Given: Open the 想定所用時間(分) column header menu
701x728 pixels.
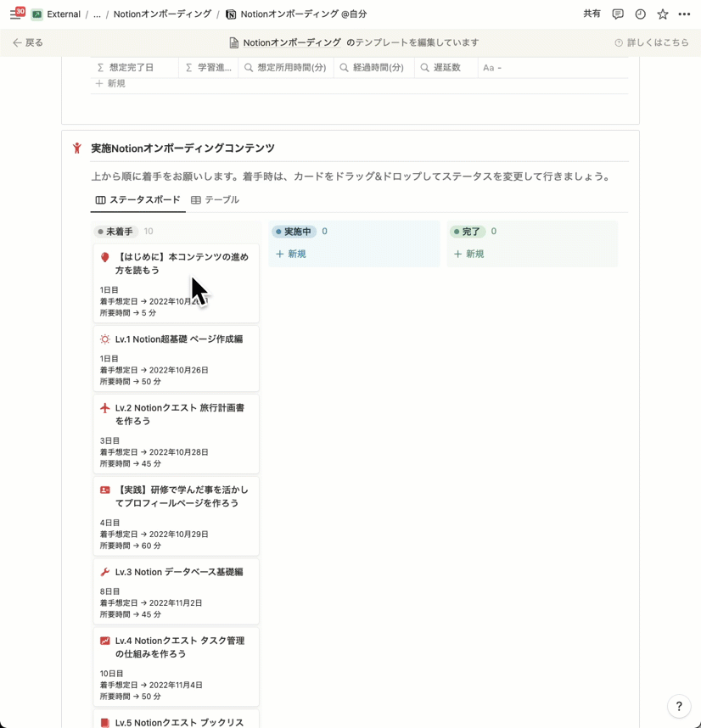Looking at the screenshot, I should pos(286,68).
